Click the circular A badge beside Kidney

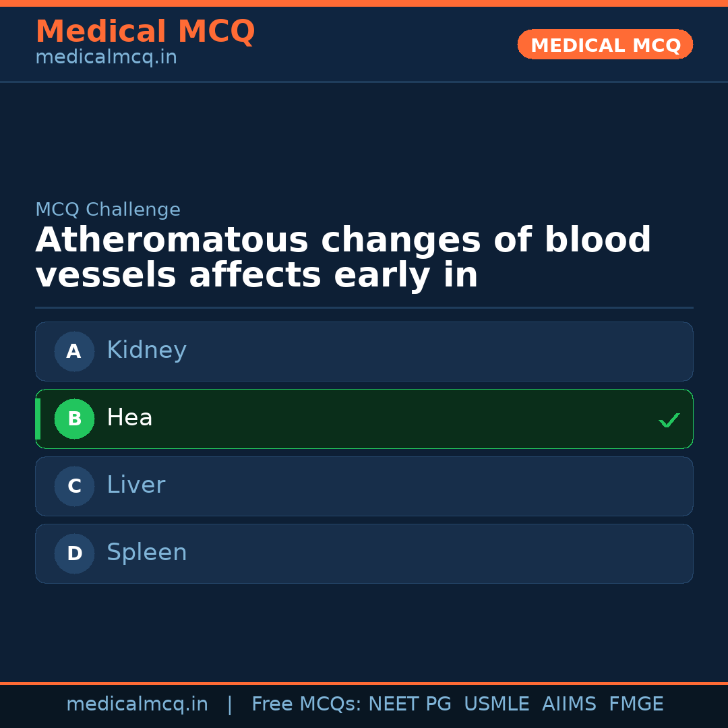point(74,351)
